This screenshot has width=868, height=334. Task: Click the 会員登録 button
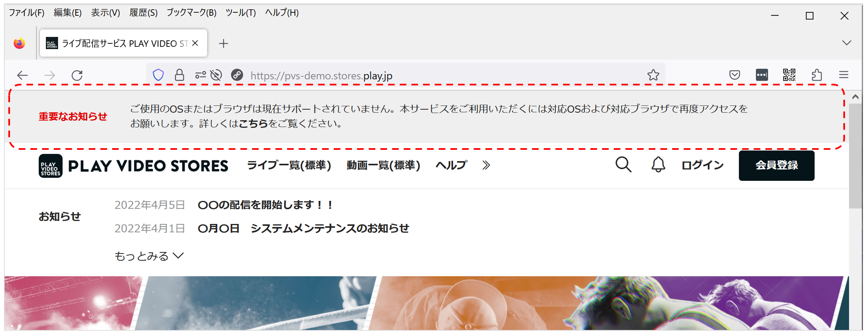[776, 165]
